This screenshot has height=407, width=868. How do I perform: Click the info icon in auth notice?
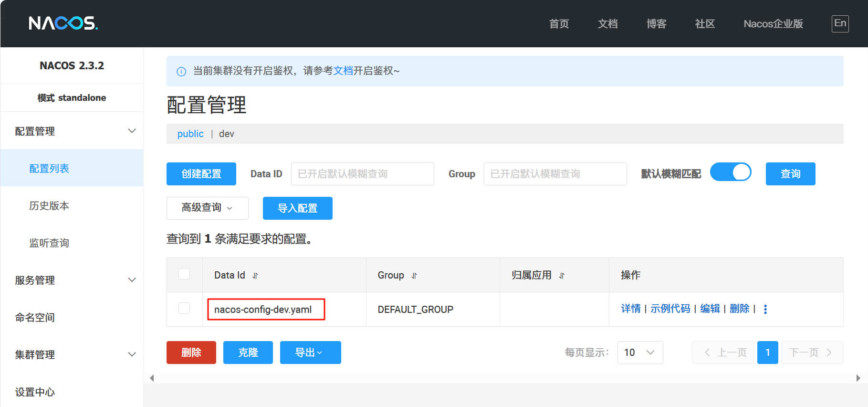(x=181, y=72)
